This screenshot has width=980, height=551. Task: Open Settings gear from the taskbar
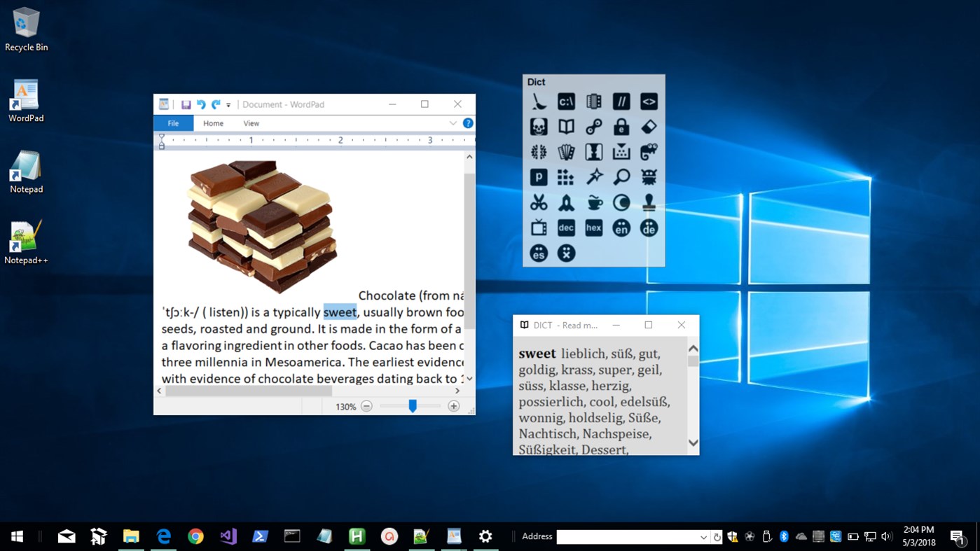click(x=485, y=536)
